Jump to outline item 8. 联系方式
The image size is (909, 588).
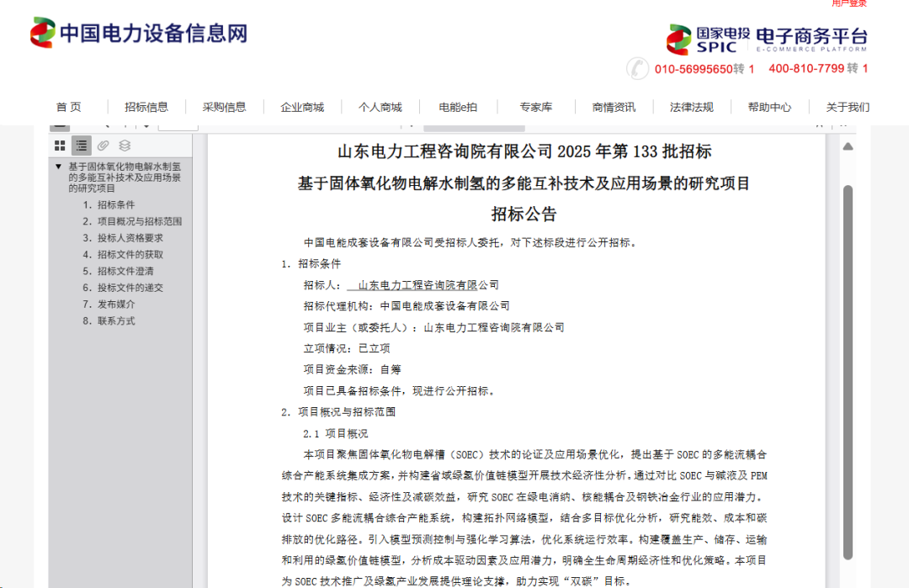pyautogui.click(x=109, y=321)
